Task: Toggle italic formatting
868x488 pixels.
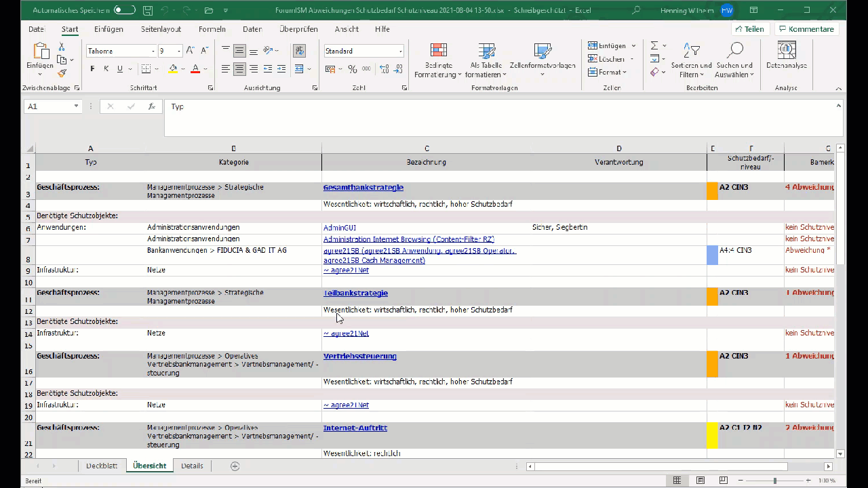Action: [106, 68]
